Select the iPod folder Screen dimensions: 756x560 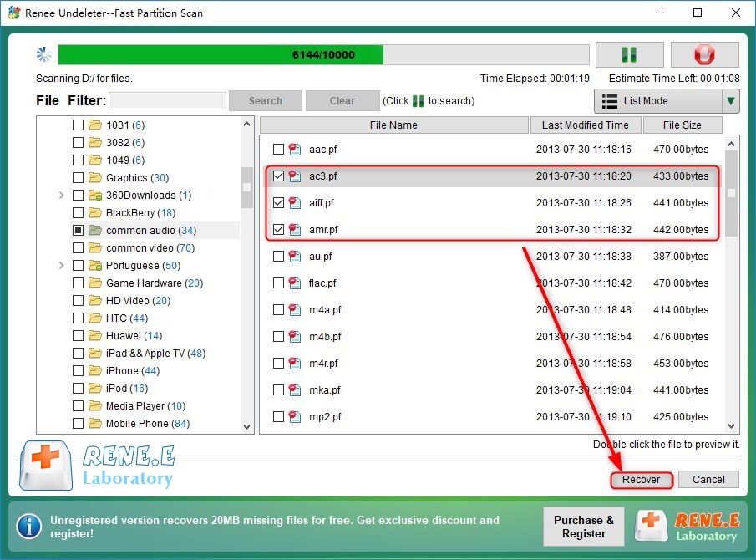pos(127,389)
